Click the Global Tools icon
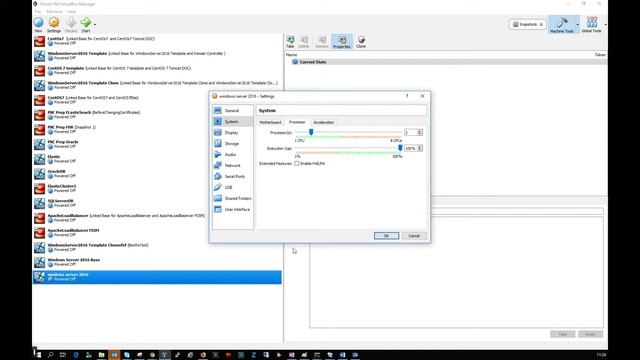 point(591,24)
